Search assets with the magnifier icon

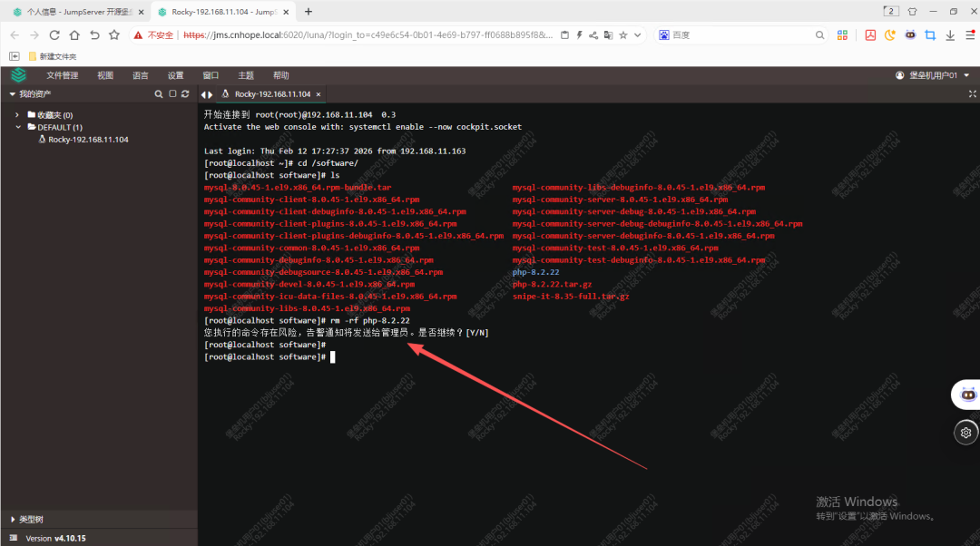[159, 93]
